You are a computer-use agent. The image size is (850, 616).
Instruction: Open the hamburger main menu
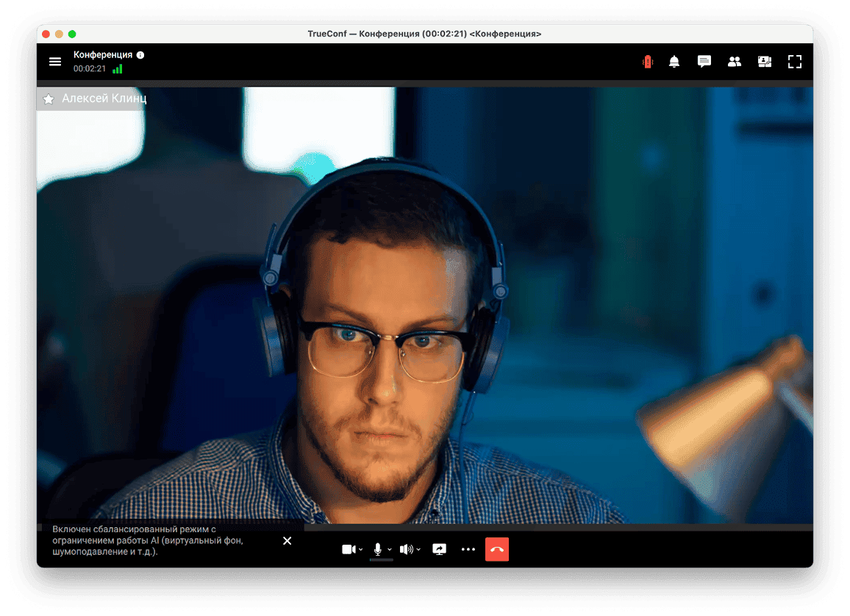[54, 62]
